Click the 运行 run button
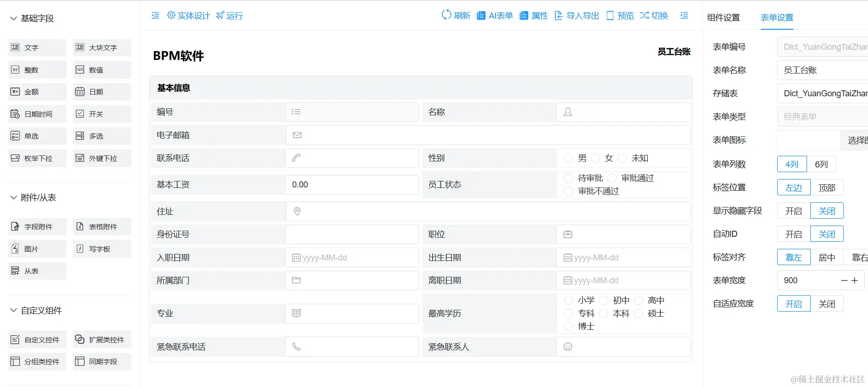The height and width of the screenshot is (387, 868). tap(230, 15)
